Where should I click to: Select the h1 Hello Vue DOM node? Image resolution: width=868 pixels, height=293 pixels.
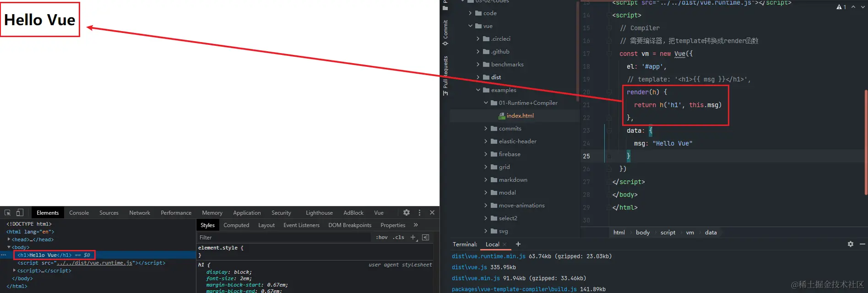tap(54, 255)
